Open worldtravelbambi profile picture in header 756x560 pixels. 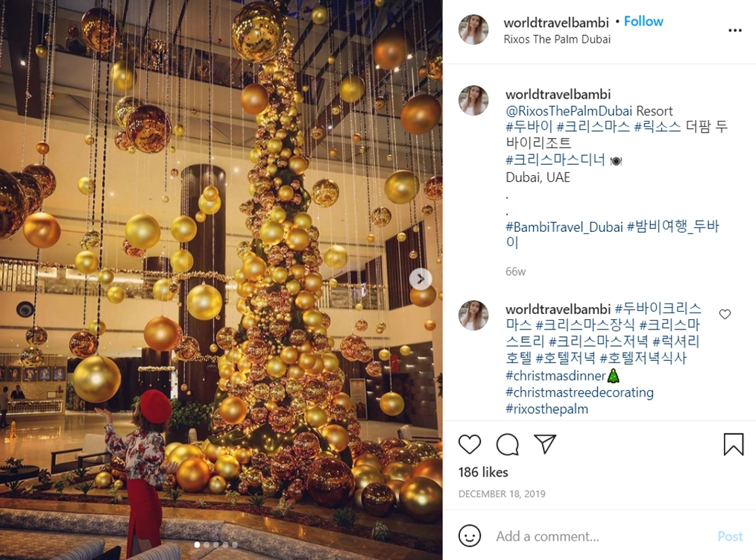(473, 30)
